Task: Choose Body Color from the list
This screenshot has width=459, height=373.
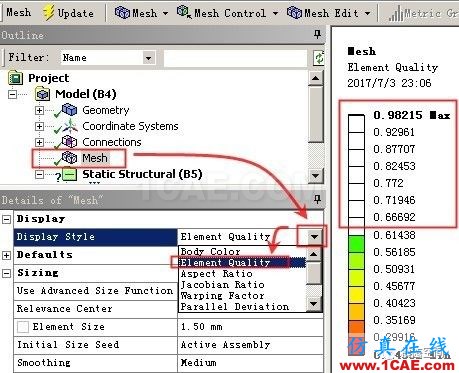Action: 210,251
